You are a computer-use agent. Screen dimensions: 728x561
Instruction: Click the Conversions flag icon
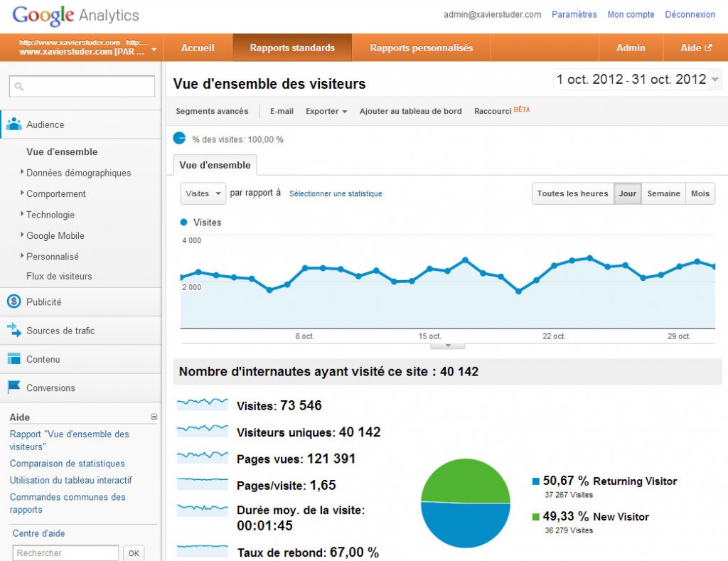14,386
